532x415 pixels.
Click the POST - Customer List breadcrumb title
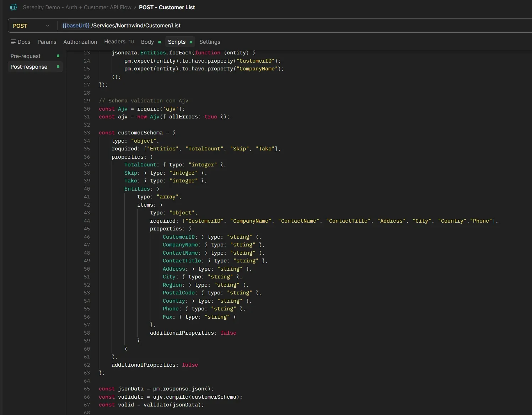click(167, 7)
